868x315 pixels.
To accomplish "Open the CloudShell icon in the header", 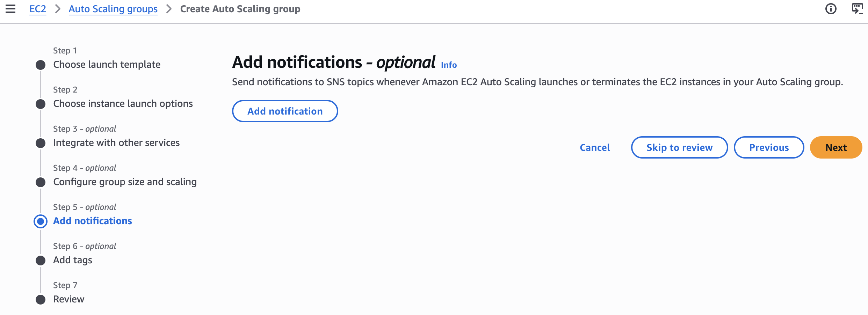I will coord(857,9).
